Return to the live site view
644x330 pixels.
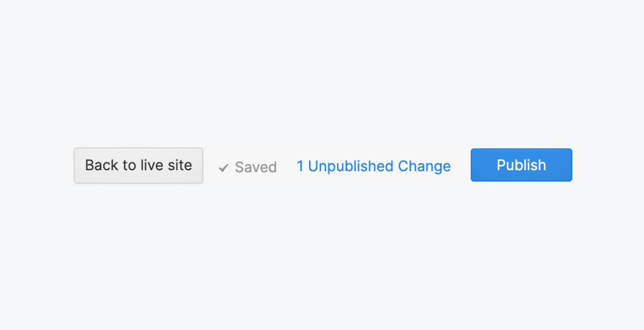coord(138,165)
